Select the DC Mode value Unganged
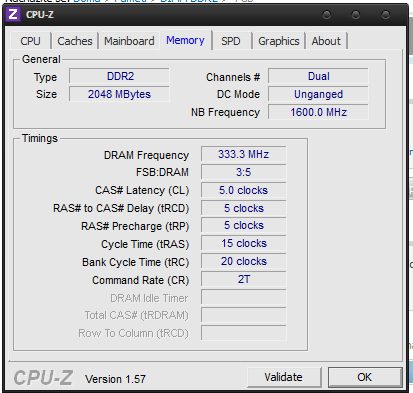The width and height of the screenshot is (413, 393). point(318,94)
